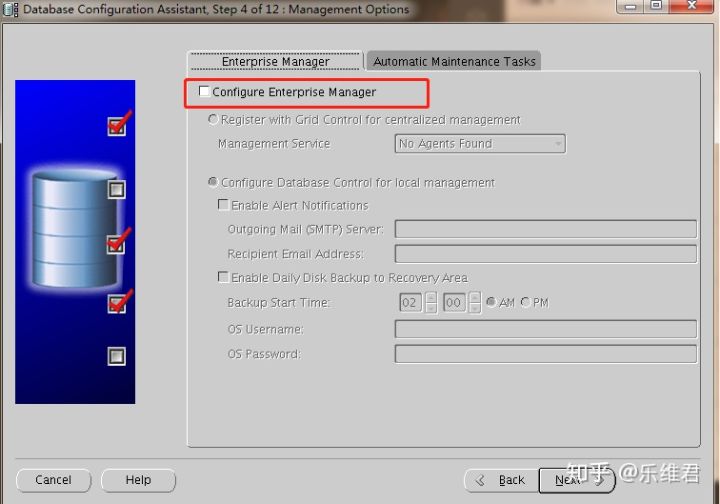Click the OS Username input field

[x=545, y=329]
